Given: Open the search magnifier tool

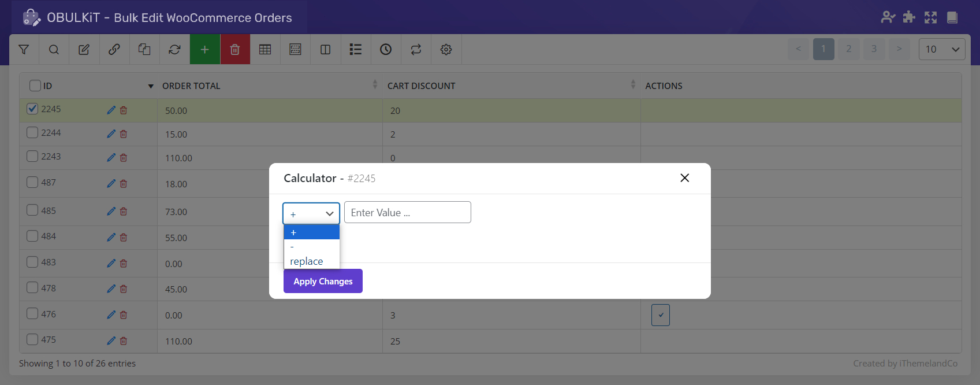Looking at the screenshot, I should tap(54, 50).
